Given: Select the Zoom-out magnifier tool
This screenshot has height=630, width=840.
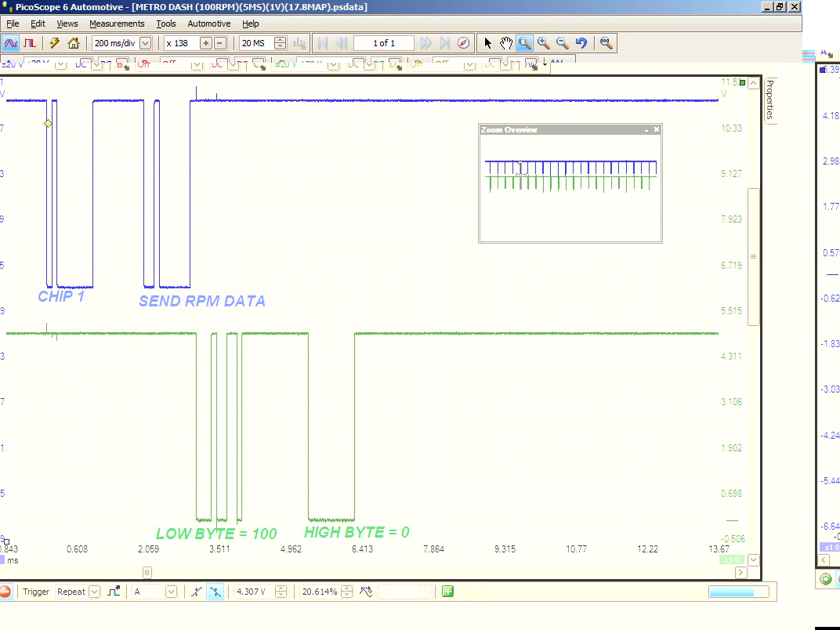Looking at the screenshot, I should point(562,43).
